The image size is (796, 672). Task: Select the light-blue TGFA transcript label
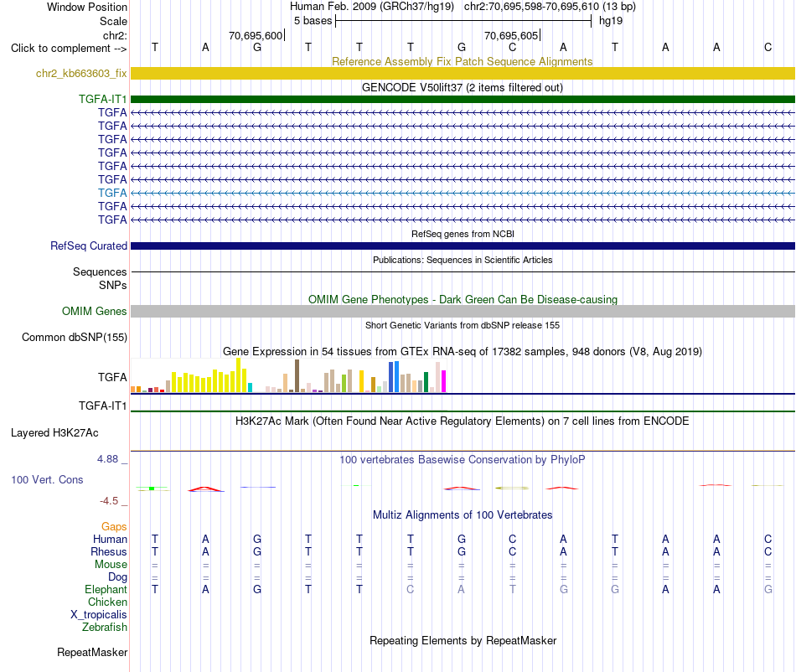coord(112,193)
